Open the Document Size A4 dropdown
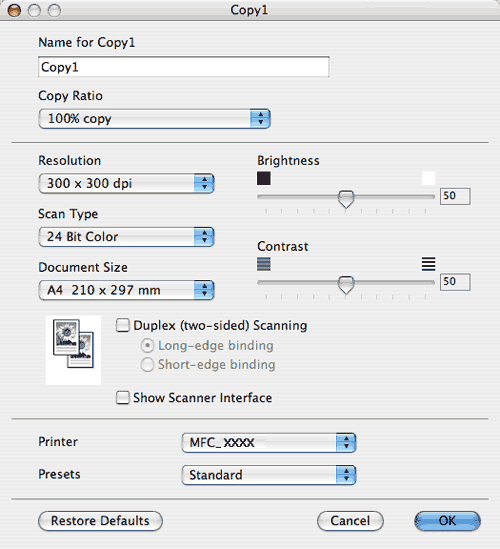Viewport: 500px width, 549px height. click(x=126, y=290)
